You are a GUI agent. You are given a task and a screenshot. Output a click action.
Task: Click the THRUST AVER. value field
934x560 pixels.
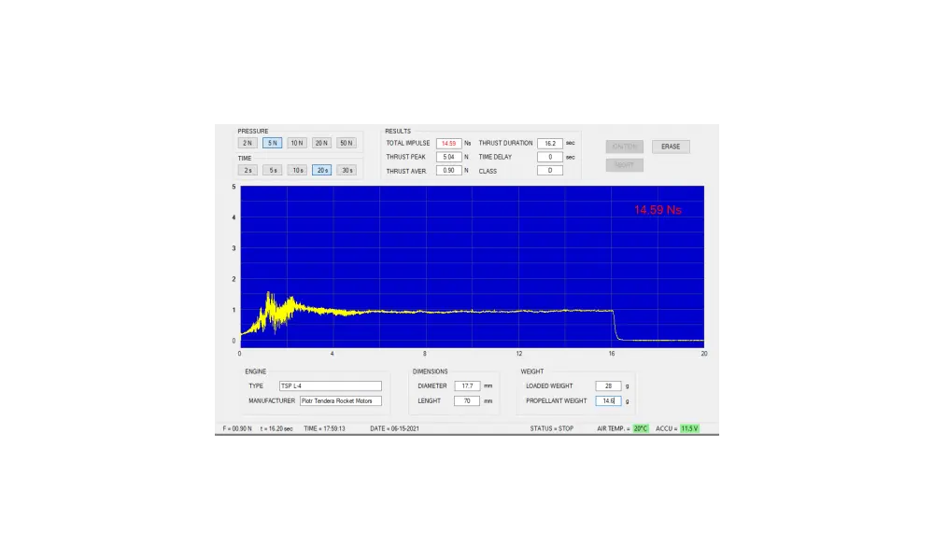(x=448, y=170)
